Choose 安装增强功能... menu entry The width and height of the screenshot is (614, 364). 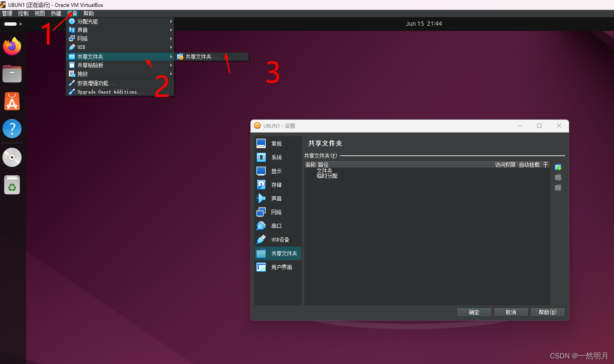coord(120,83)
